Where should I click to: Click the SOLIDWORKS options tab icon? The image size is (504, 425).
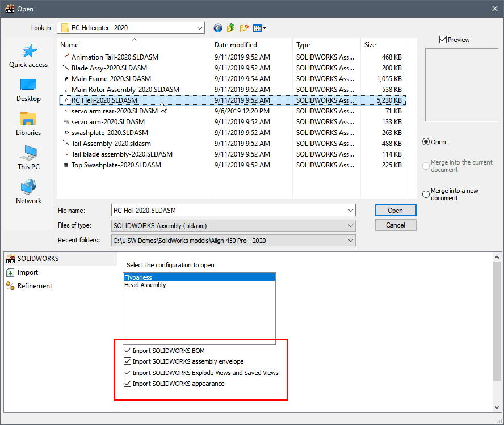(x=10, y=259)
